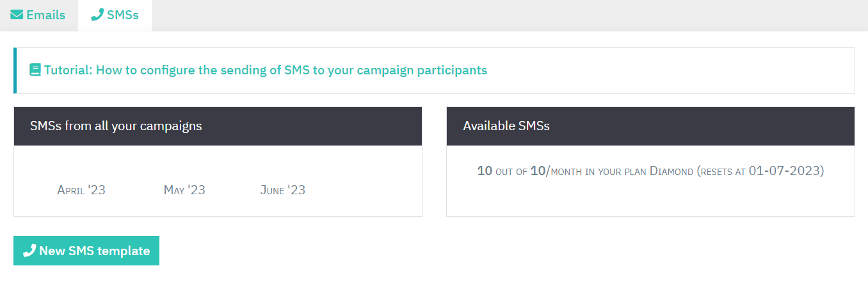Click the book icon beside Tutorial
The height and width of the screenshot is (284, 868).
coord(35,70)
